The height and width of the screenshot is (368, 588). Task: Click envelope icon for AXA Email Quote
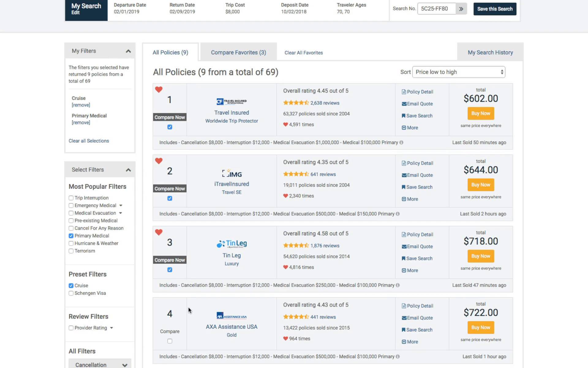404,318
